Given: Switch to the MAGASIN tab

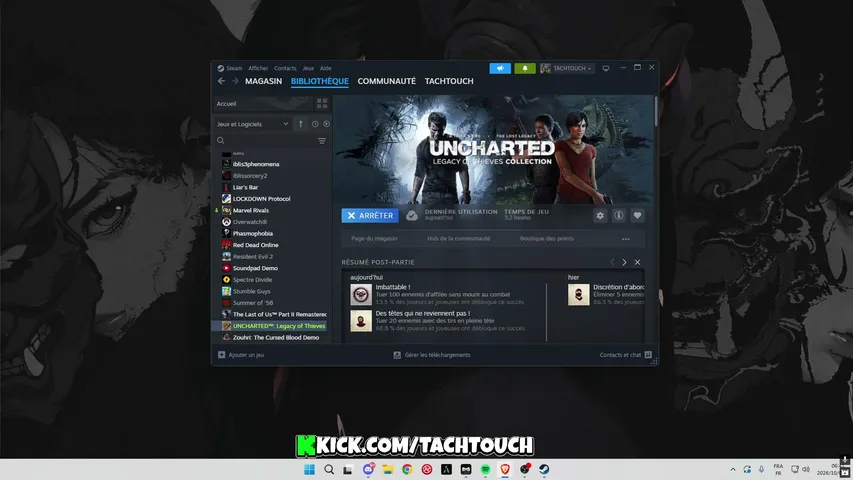Looking at the screenshot, I should click(263, 81).
